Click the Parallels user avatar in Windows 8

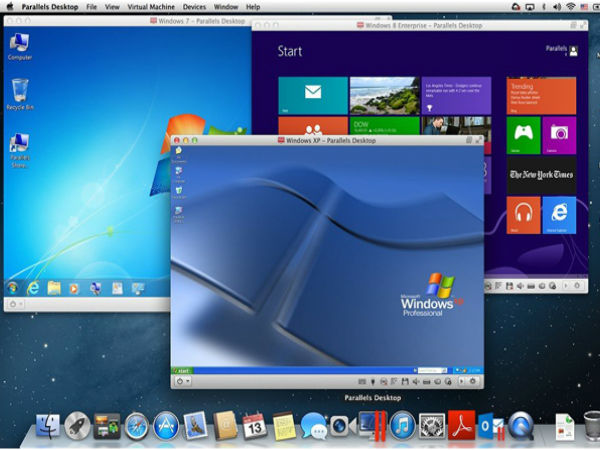pos(573,51)
